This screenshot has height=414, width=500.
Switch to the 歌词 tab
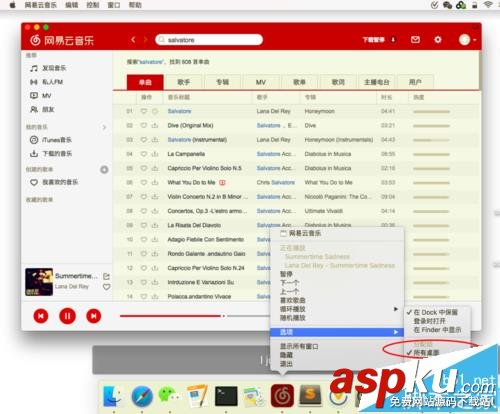pos(338,82)
